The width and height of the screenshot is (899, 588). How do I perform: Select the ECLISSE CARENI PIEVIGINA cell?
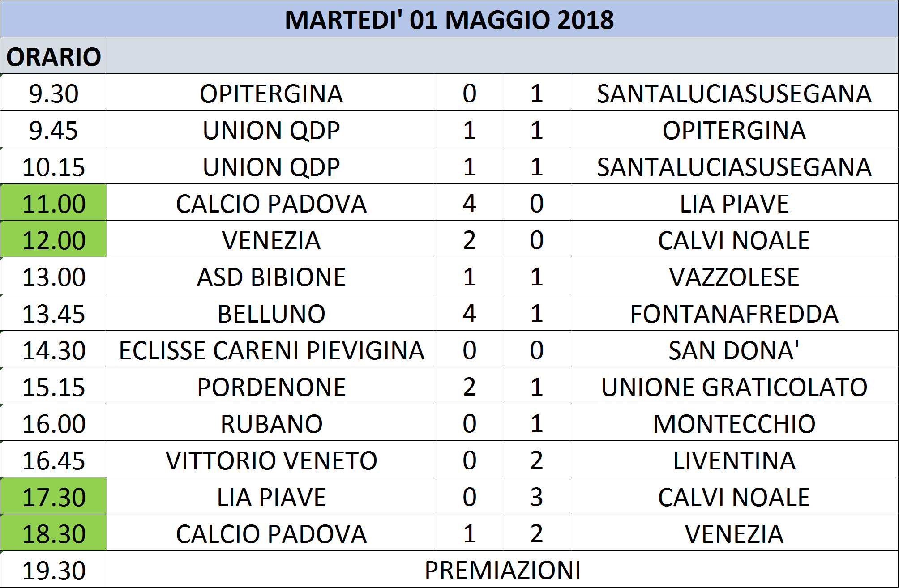[271, 349]
